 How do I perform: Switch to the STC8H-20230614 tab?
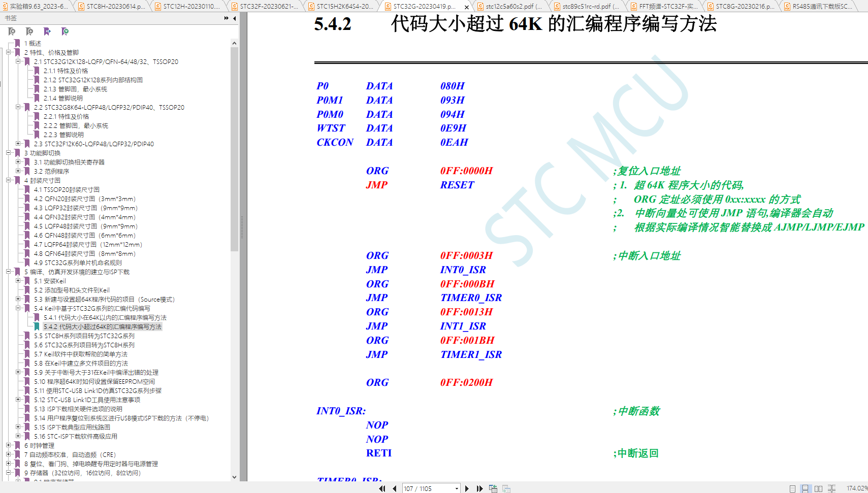point(113,7)
